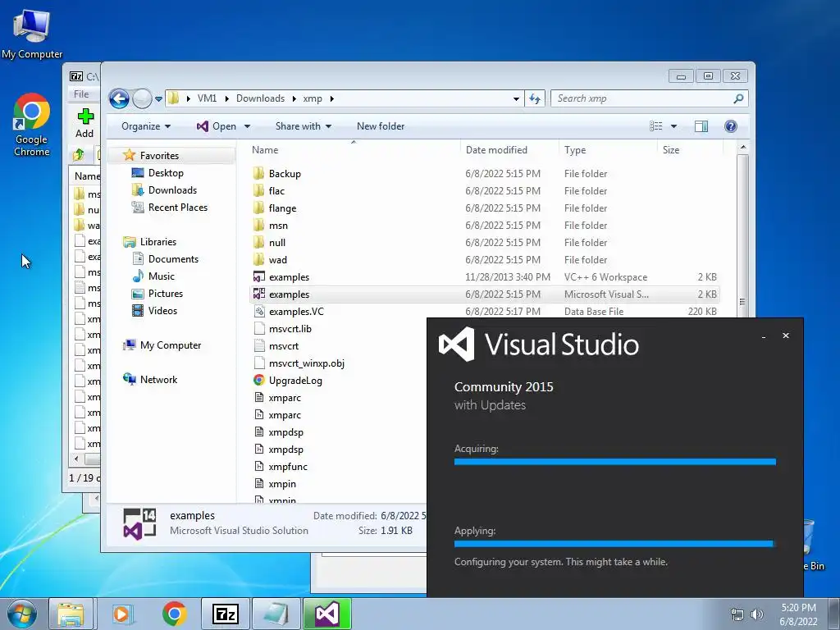Click the Add button in 7-Zip window

[x=84, y=123]
